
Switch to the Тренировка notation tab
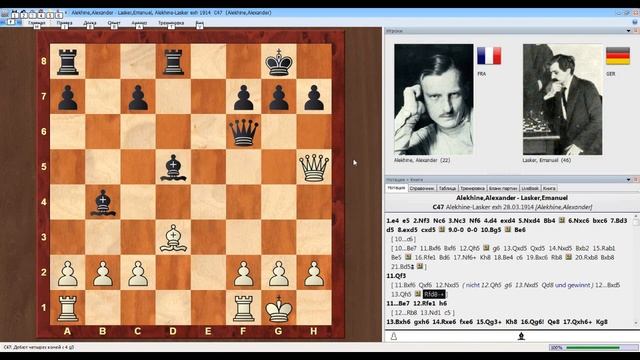point(472,188)
